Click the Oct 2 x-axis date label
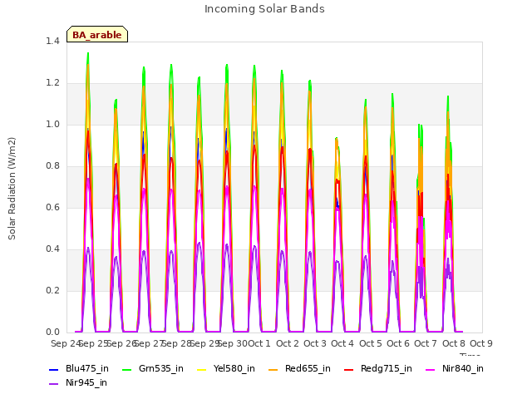532x399 pixels. tap(288, 343)
